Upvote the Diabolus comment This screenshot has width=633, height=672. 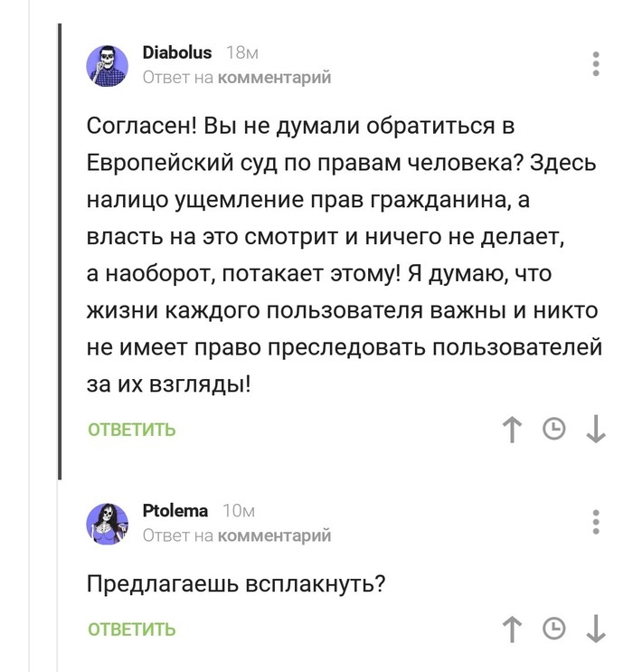(513, 430)
